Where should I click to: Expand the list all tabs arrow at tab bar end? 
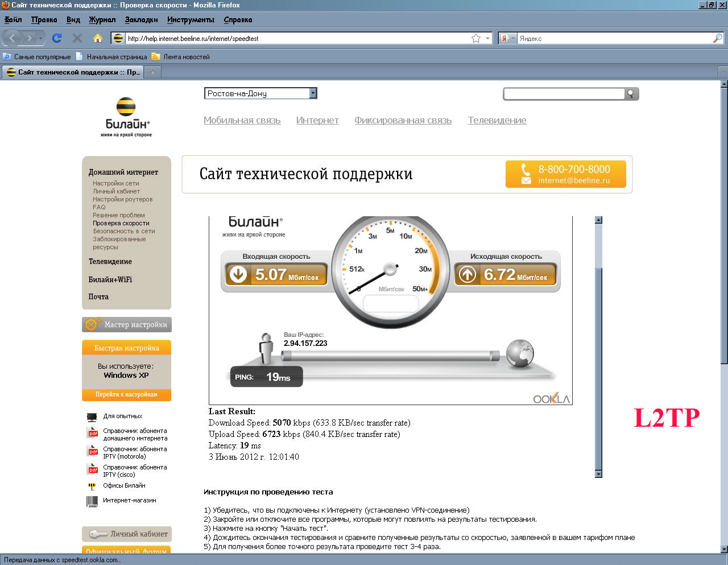point(723,72)
